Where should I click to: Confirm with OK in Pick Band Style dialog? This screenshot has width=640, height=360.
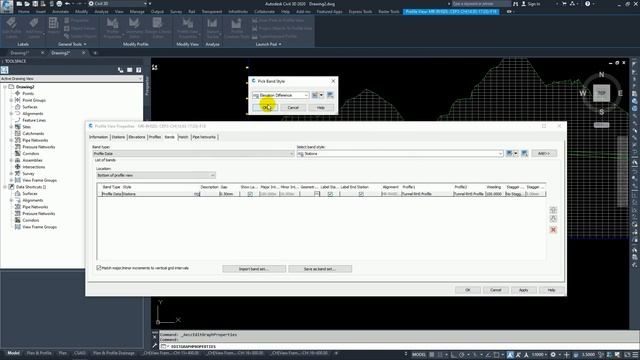[x=264, y=108]
